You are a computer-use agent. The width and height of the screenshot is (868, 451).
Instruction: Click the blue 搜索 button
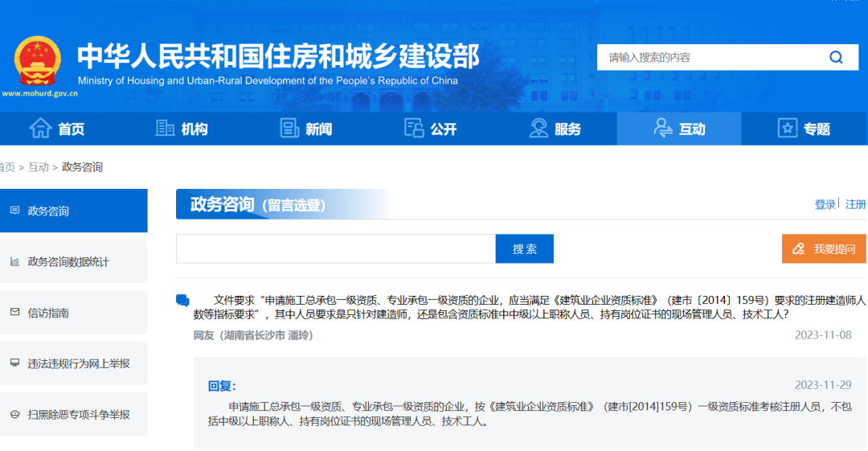coord(524,248)
